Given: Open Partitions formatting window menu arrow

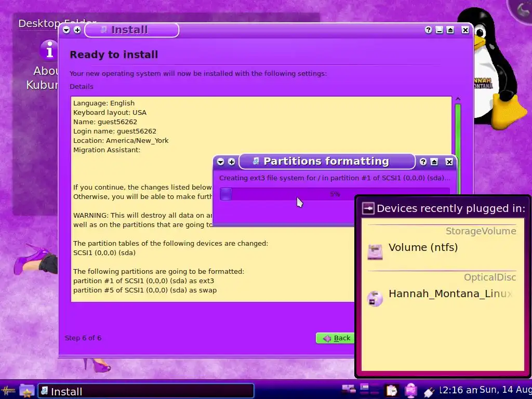Looking at the screenshot, I should pos(220,162).
